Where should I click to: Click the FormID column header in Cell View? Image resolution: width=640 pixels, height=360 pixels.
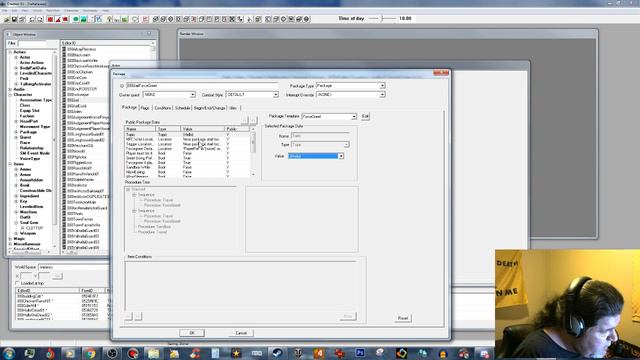pos(92,290)
